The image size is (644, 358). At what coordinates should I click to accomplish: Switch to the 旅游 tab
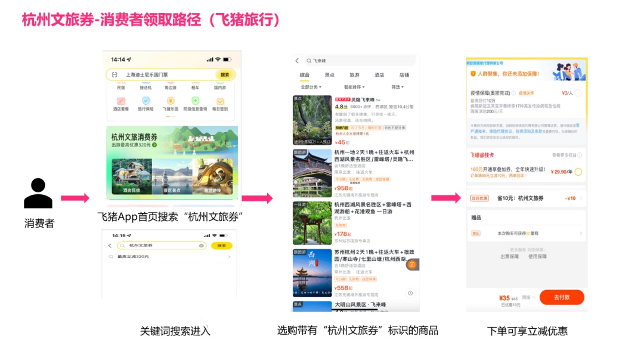click(354, 75)
